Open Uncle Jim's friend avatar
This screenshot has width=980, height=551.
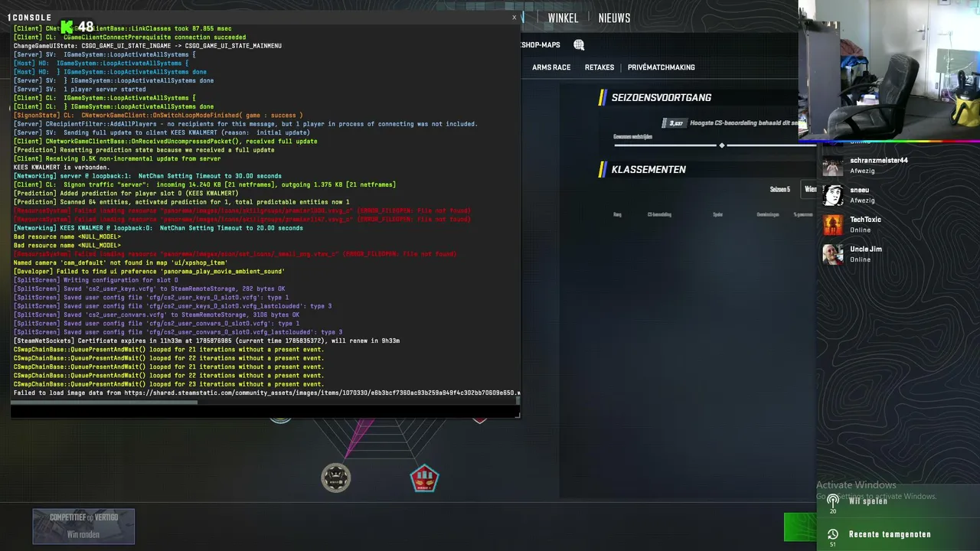click(x=833, y=254)
